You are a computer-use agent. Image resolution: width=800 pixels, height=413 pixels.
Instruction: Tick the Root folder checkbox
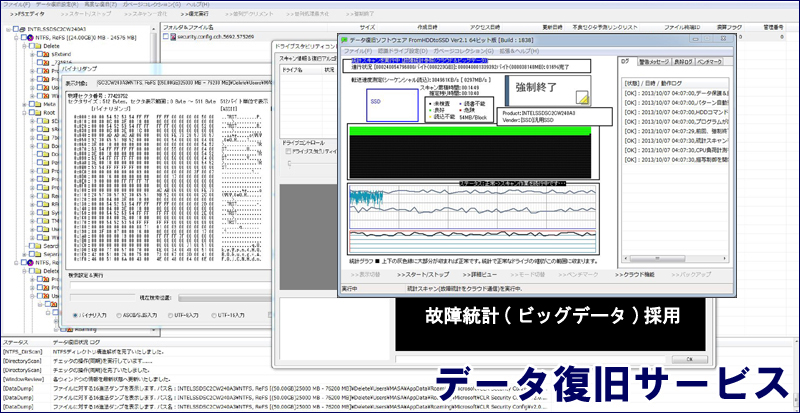[31, 112]
